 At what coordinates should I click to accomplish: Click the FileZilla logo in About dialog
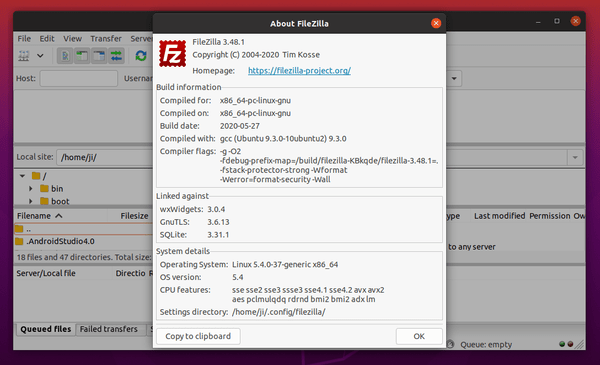(173, 53)
